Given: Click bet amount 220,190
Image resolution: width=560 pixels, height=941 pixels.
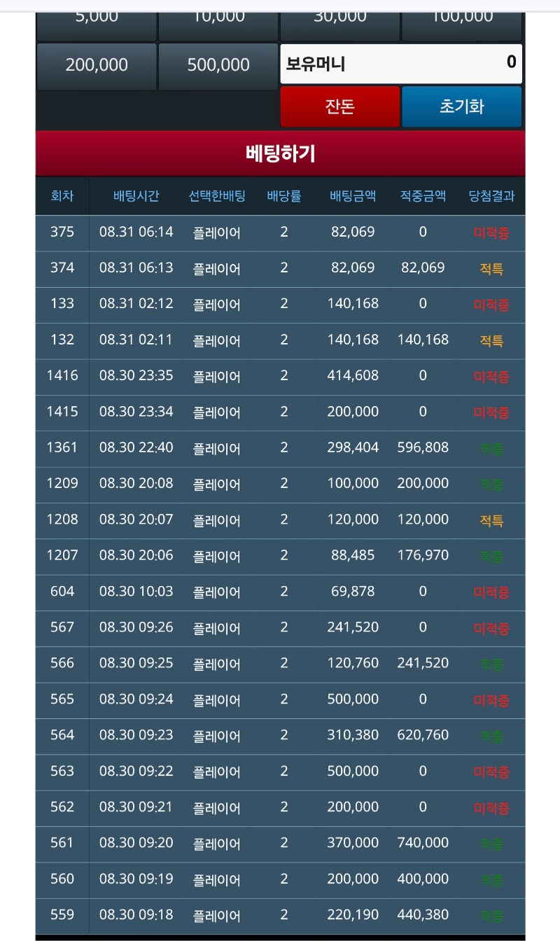Looking at the screenshot, I should point(353,914).
